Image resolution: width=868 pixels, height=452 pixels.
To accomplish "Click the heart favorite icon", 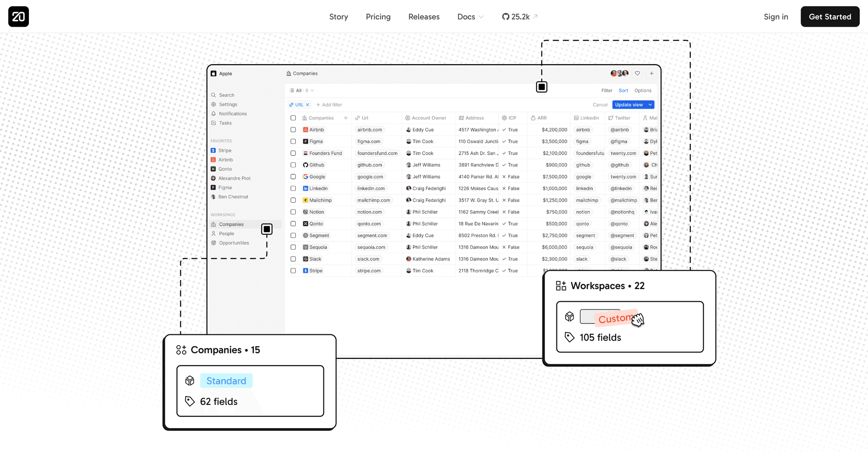I will [637, 73].
